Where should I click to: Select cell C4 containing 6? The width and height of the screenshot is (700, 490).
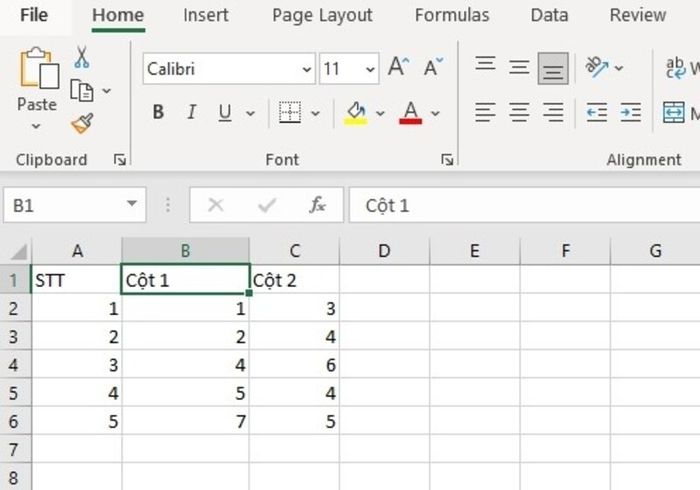(x=295, y=365)
